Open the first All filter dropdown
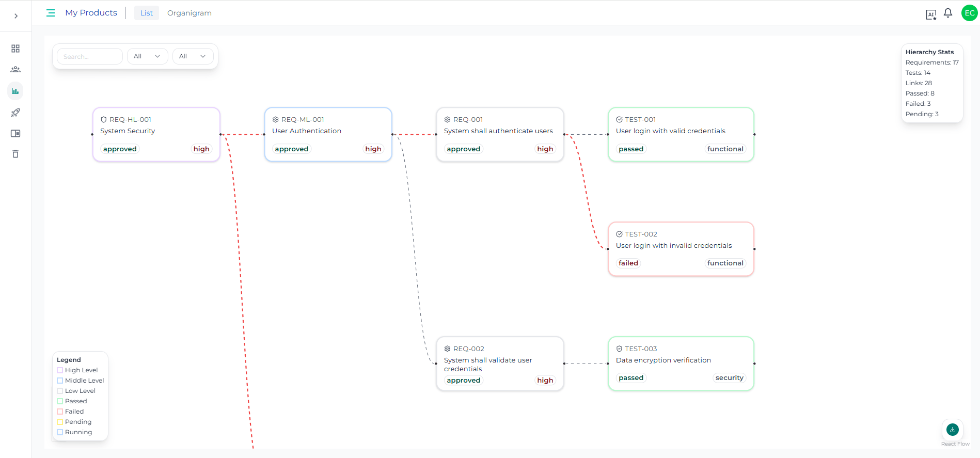 pyautogui.click(x=147, y=56)
